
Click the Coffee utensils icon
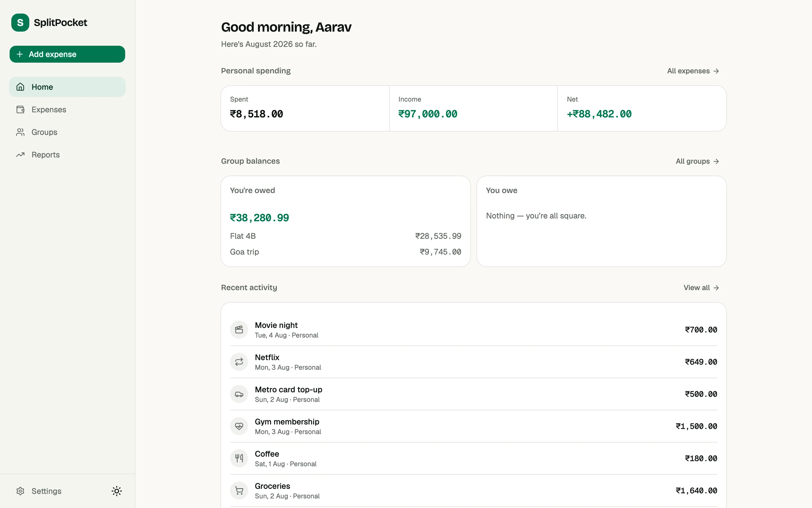click(x=239, y=458)
